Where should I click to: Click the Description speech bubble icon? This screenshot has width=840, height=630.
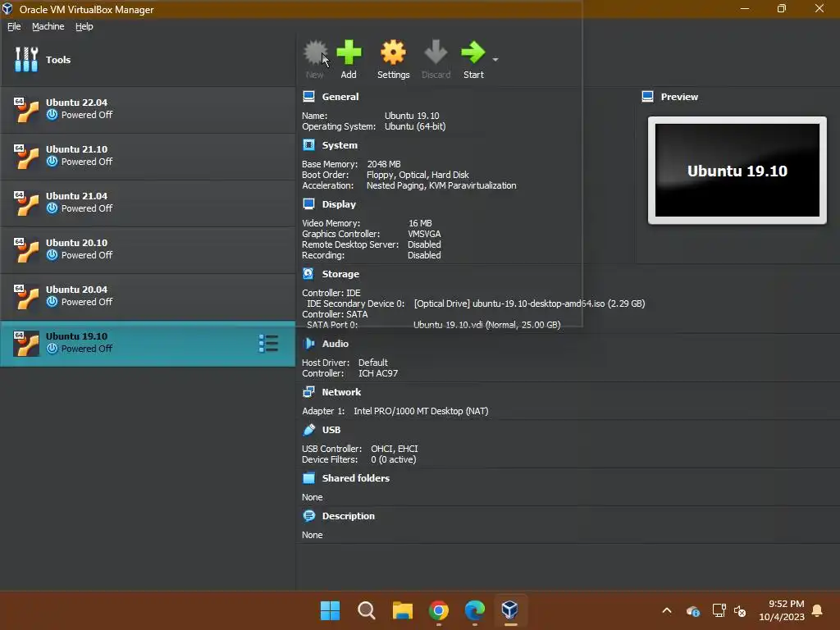point(308,516)
